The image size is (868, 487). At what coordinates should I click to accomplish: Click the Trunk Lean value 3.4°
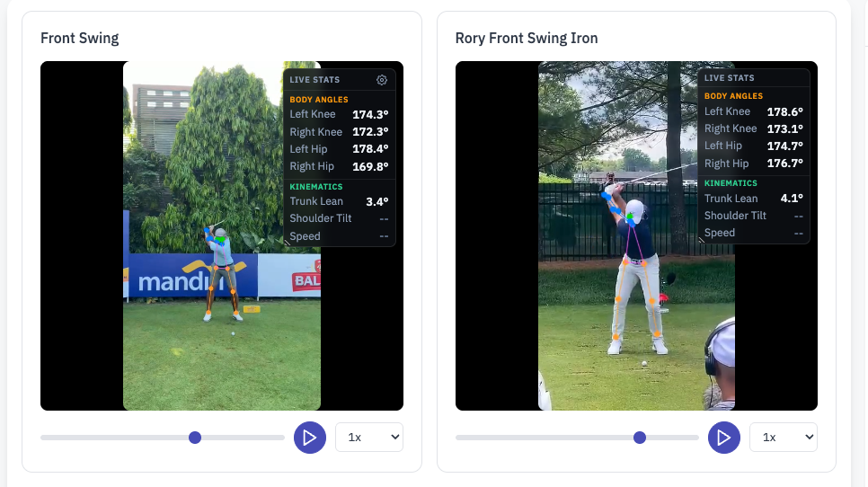pyautogui.click(x=377, y=201)
